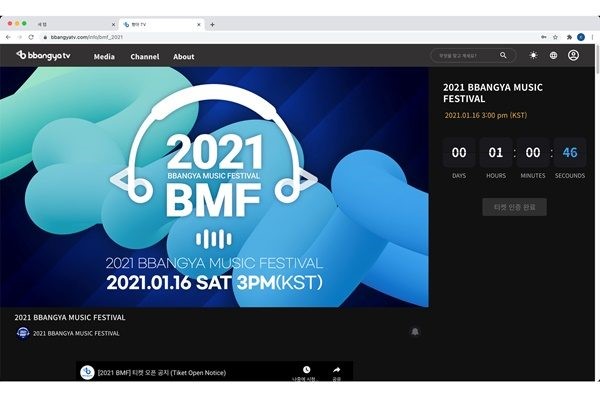The image size is (600, 400).
Task: Open the Channel menu
Action: [144, 57]
